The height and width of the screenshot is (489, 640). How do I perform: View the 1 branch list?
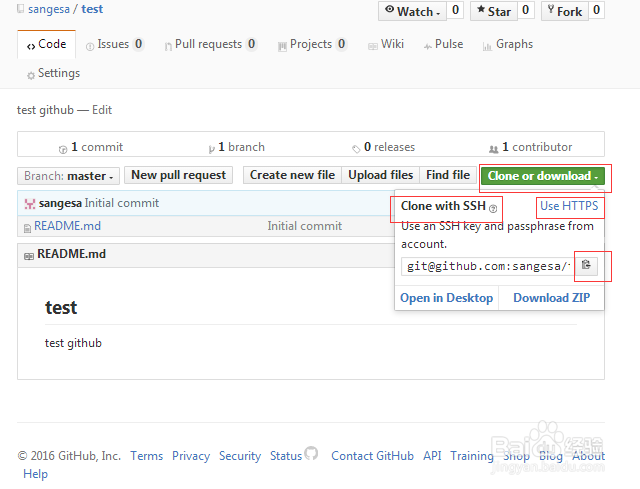[237, 147]
